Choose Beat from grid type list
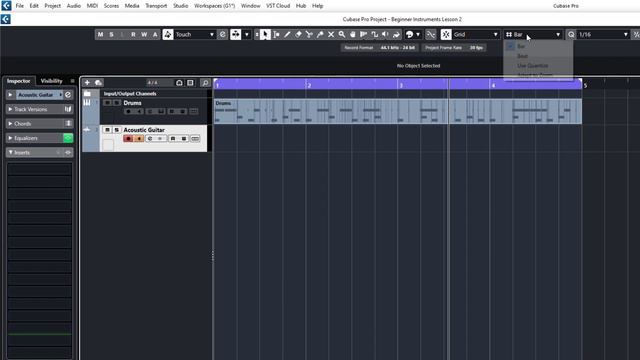Image resolution: width=640 pixels, height=360 pixels. [523, 56]
